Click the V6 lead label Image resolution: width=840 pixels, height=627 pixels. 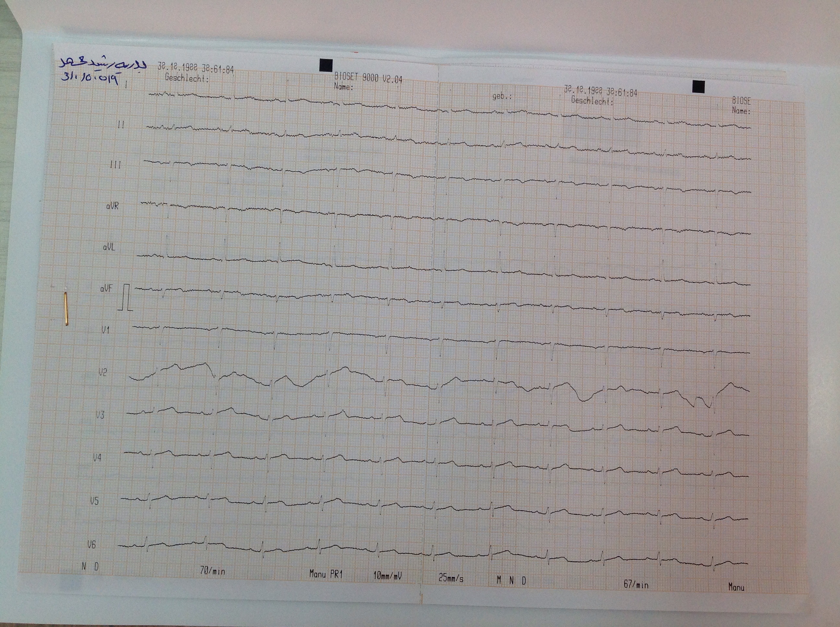tap(91, 545)
